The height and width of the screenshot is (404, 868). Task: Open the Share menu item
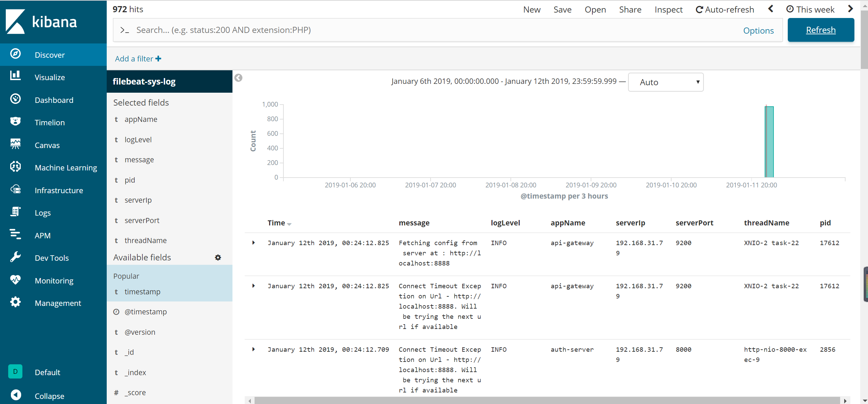coord(630,10)
